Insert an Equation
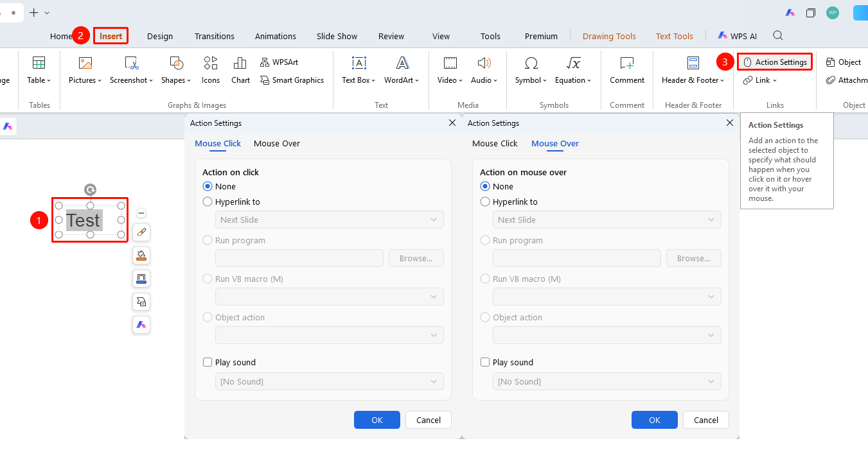868x450 pixels. coord(573,71)
